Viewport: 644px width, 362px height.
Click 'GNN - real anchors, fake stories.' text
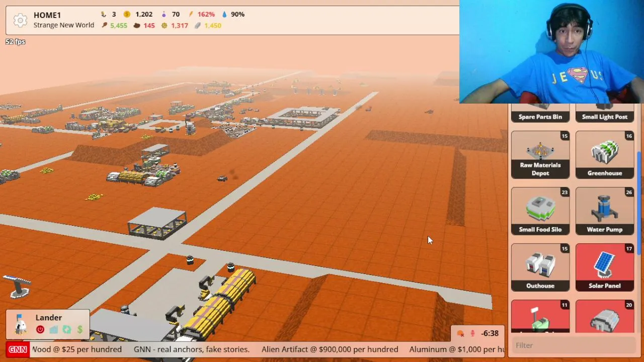[x=192, y=349]
